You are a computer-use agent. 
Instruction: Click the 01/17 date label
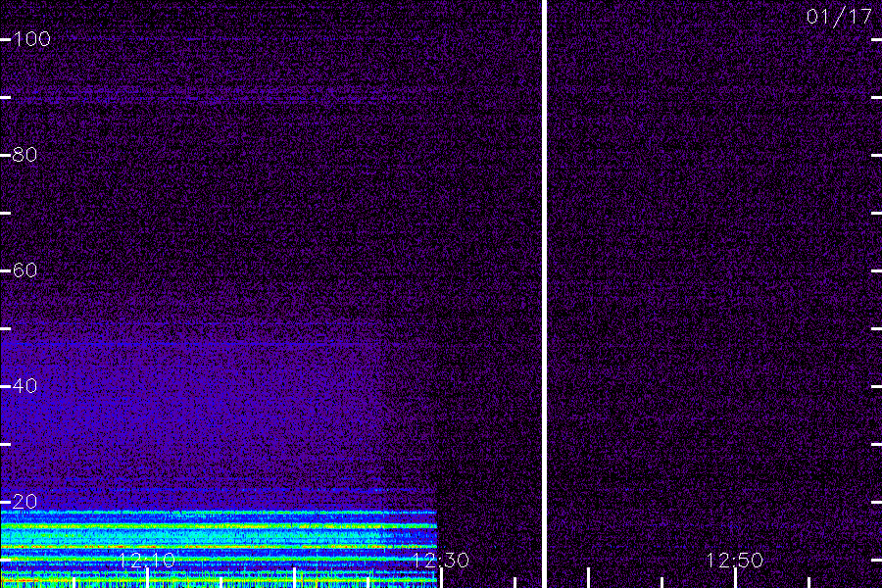click(x=839, y=17)
